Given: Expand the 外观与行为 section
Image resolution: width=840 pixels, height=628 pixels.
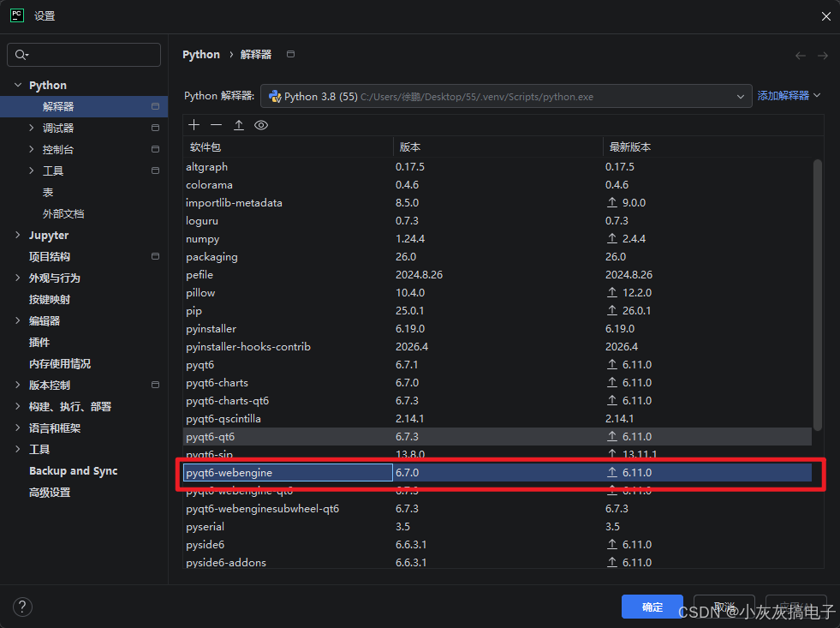Looking at the screenshot, I should point(18,278).
